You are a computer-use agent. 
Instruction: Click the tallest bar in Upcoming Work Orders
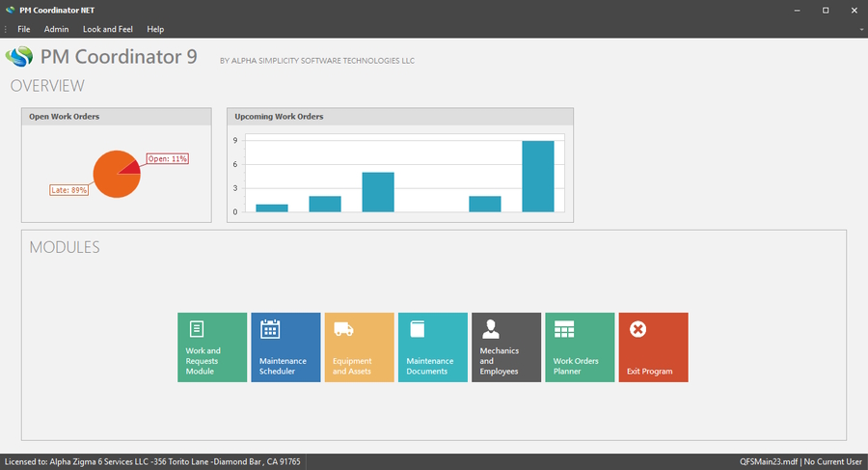click(x=538, y=177)
